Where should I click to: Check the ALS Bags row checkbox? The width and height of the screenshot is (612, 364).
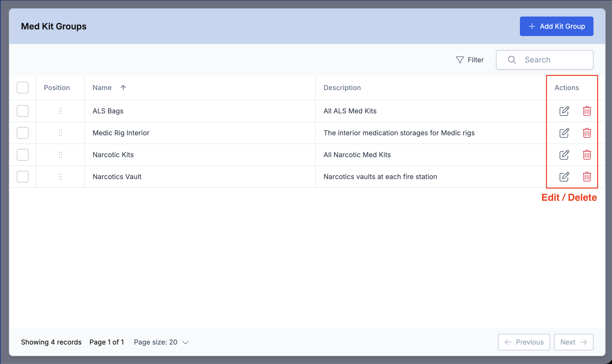point(23,111)
